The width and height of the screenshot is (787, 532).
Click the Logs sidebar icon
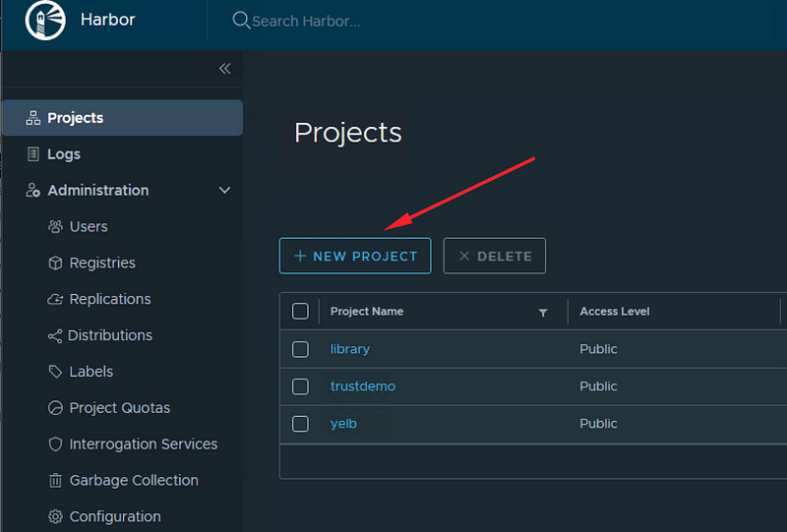[x=33, y=154]
